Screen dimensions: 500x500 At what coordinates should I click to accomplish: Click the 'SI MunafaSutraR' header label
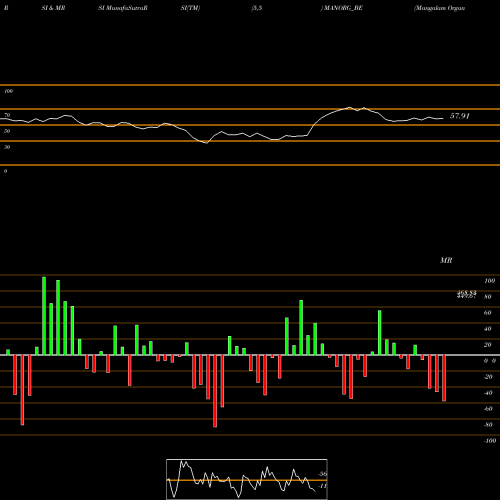click(x=123, y=8)
